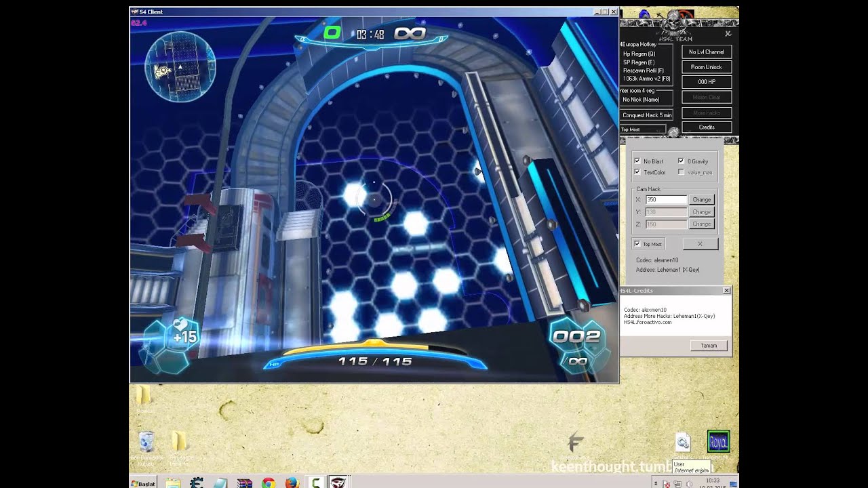Click the Mision Clear button

[707, 98]
